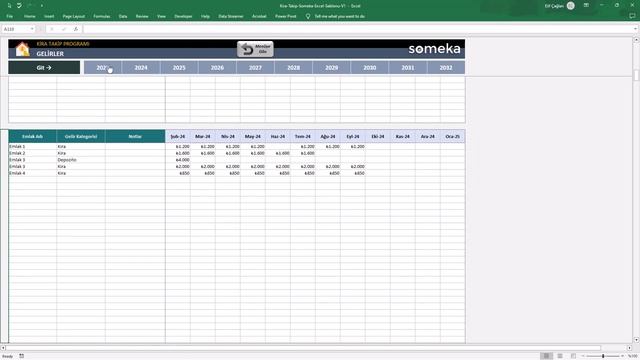Select the 2026 year button

[x=217, y=68]
